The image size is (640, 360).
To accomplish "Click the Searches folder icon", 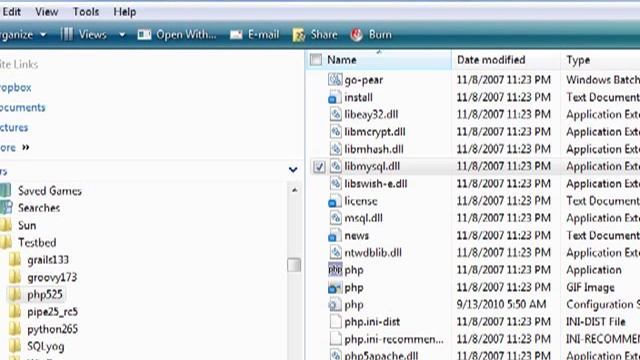I will tap(6, 208).
